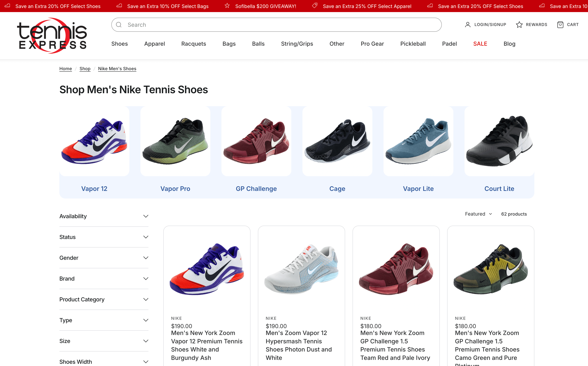
Task: Go to Shop breadcrumb
Action: (85, 69)
